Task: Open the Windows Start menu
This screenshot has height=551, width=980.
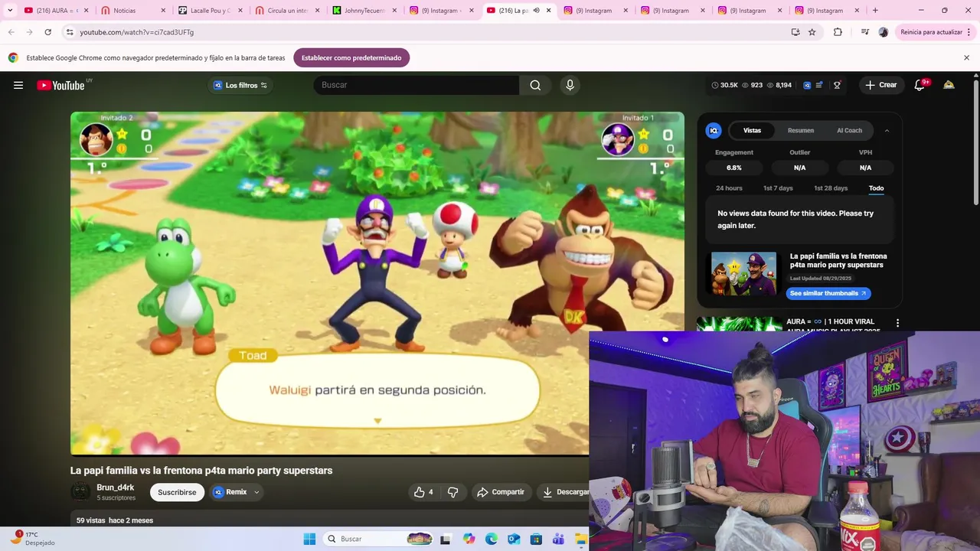Action: point(309,539)
